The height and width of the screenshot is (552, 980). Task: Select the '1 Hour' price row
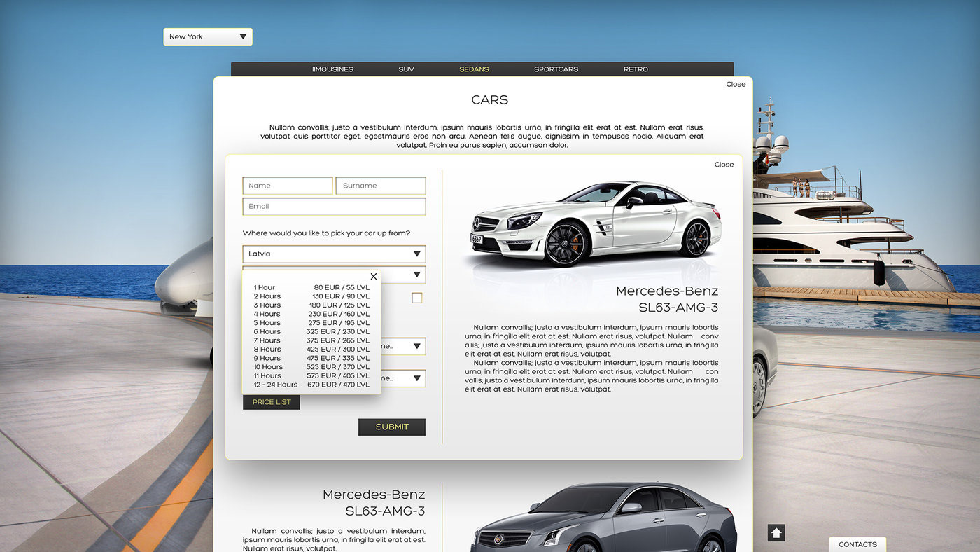point(311,287)
